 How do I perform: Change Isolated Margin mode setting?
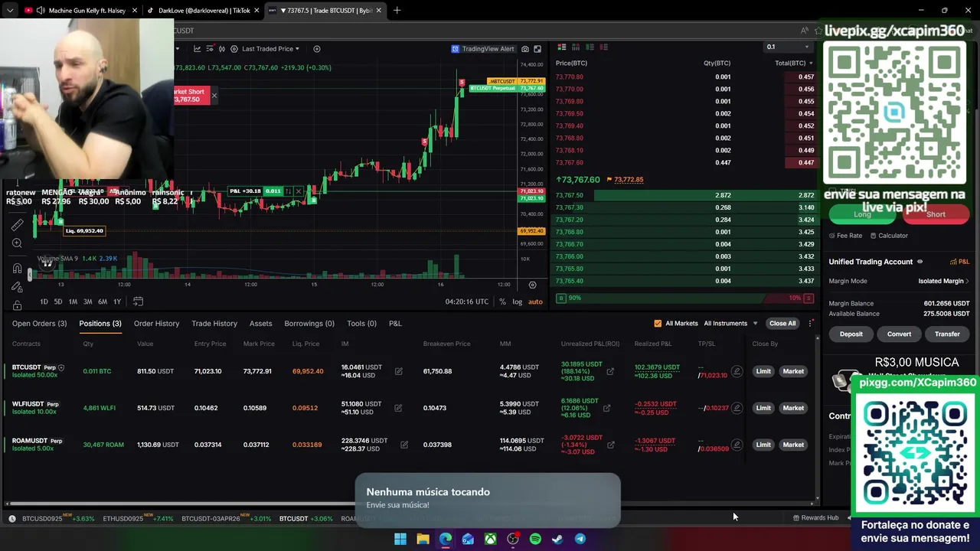click(943, 281)
